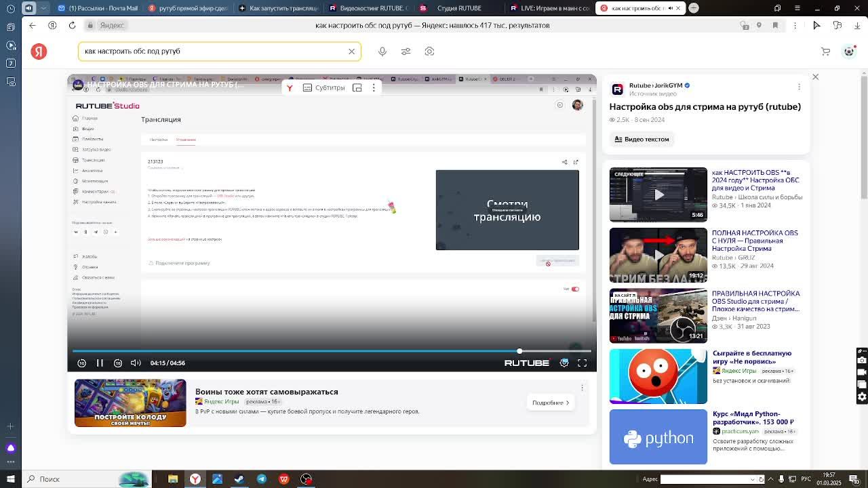Open the Yandex home logo

pos(39,52)
